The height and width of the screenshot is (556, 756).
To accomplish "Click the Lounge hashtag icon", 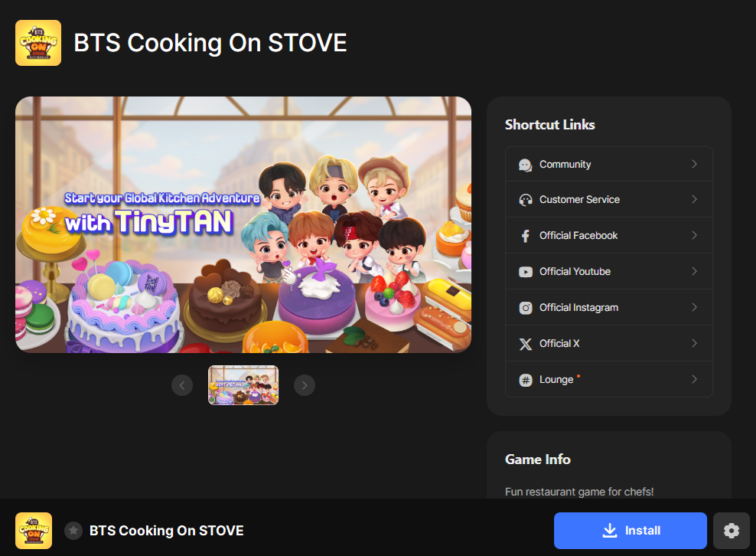I will coord(525,380).
